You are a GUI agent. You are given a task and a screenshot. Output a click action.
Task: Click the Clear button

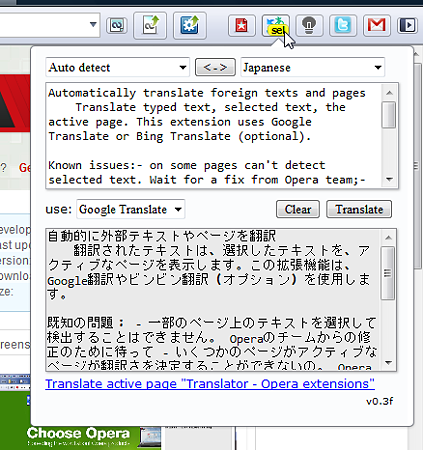pos(298,209)
